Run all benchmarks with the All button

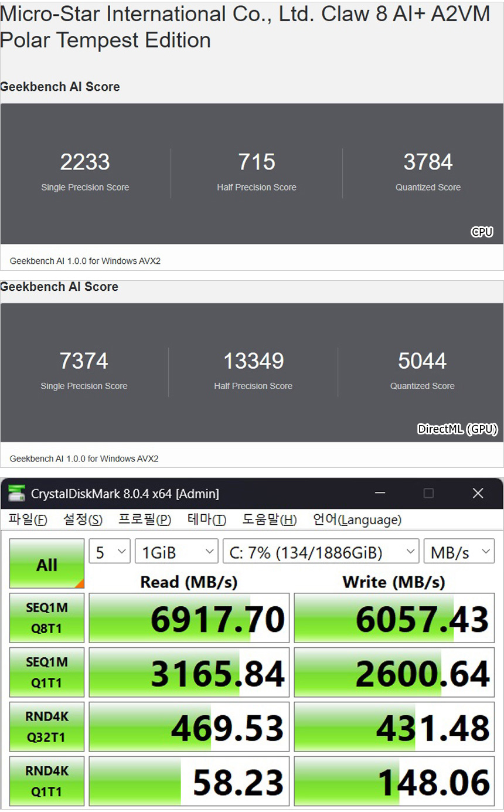(x=47, y=564)
